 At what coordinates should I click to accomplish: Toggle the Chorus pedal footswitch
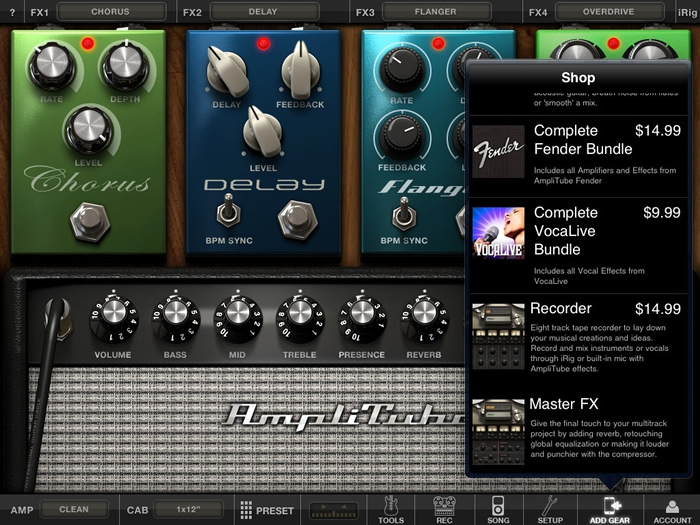click(90, 222)
